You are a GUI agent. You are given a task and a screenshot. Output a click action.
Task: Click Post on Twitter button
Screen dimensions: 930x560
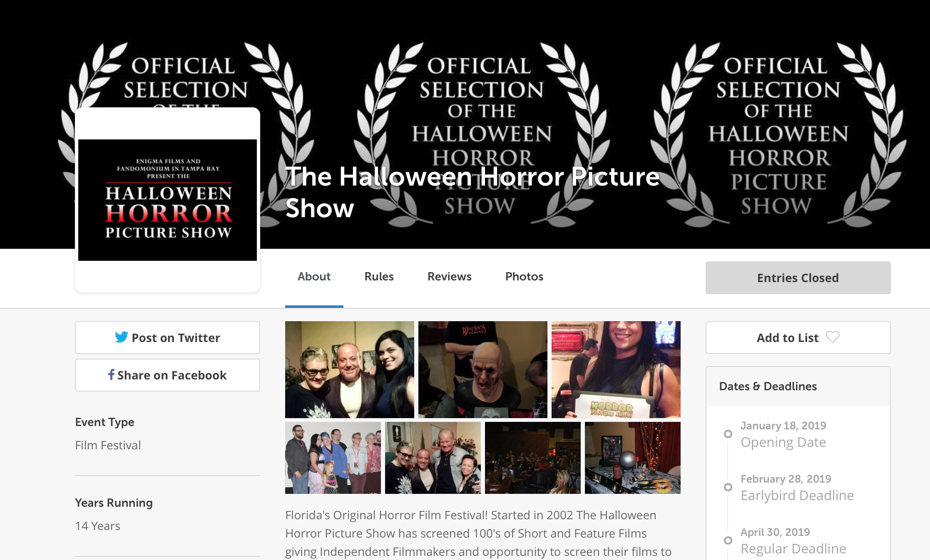[x=167, y=337]
